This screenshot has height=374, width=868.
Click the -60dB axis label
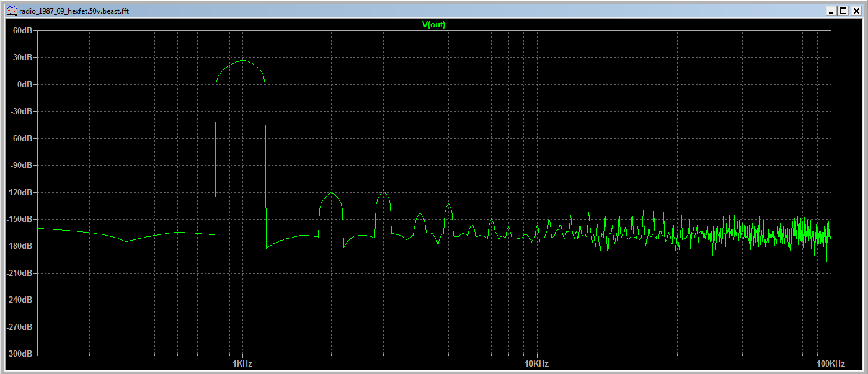tap(20, 138)
